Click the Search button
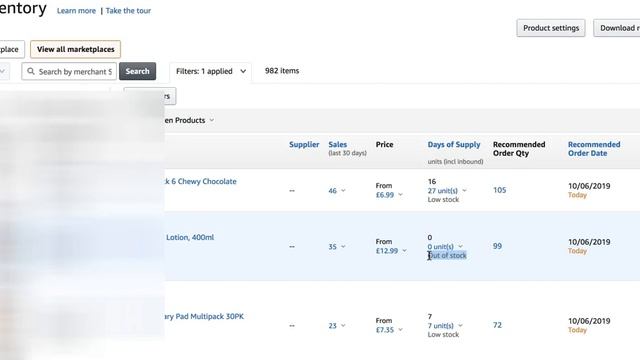The image size is (640, 360). (138, 71)
